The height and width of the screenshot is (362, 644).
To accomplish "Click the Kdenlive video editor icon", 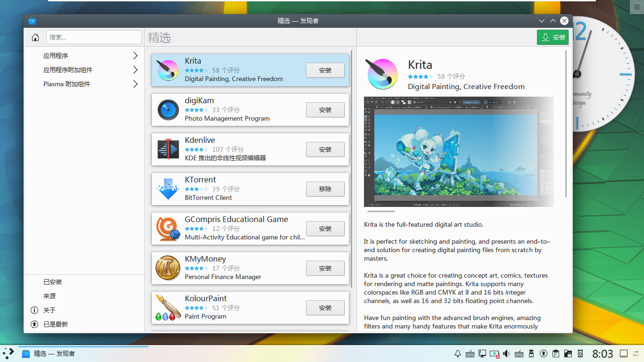I will 168,149.
